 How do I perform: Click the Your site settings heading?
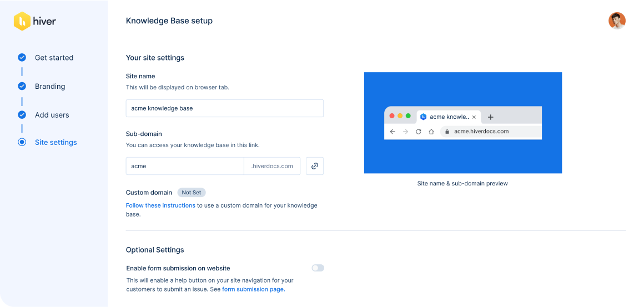click(155, 58)
